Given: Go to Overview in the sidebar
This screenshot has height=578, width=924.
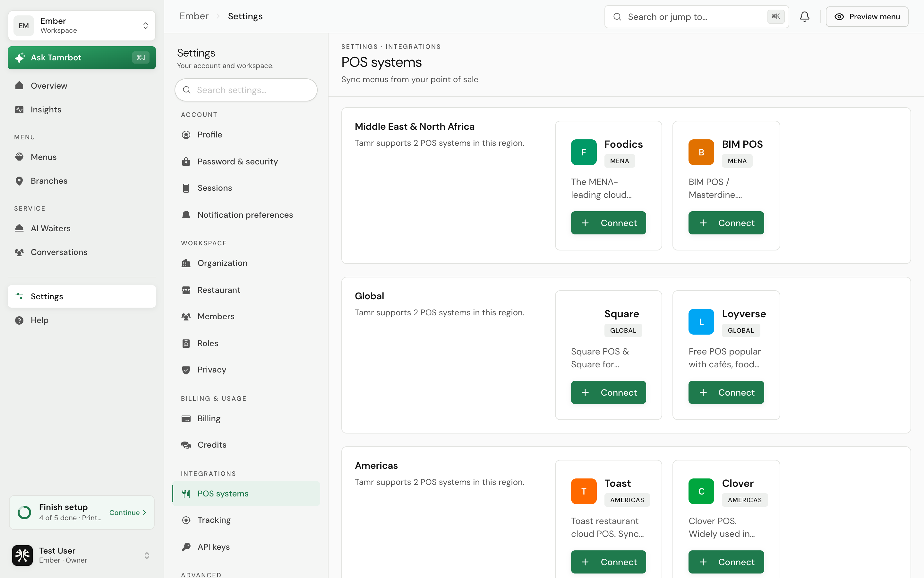Looking at the screenshot, I should click(x=82, y=86).
